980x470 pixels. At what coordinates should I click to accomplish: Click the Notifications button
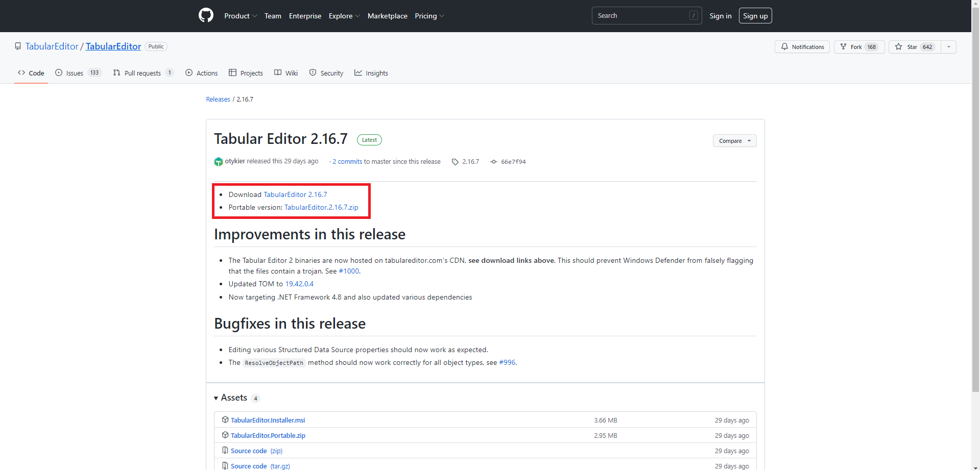tap(802, 47)
